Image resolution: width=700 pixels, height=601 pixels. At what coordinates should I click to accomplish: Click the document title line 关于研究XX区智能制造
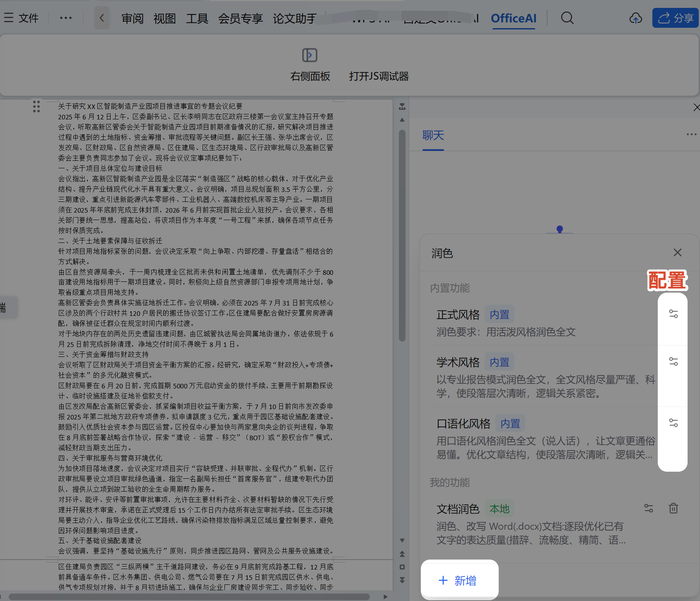(x=150, y=107)
